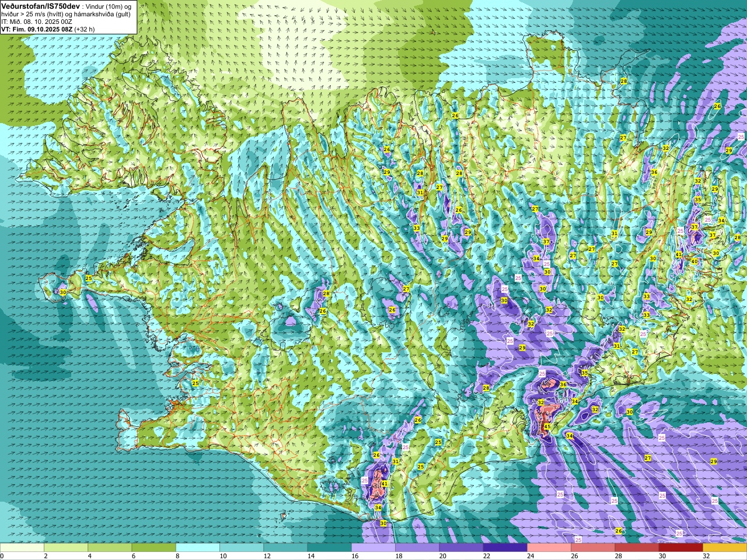Choose the 22–24 m/s dark indigo legend swatch
Viewport: 747px width, 560px height.
[505, 548]
